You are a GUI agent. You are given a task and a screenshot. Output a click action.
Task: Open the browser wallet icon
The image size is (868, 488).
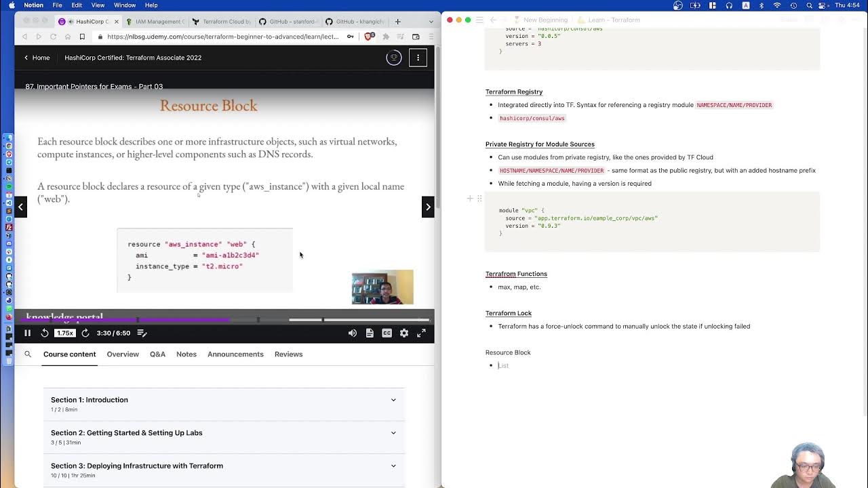(x=416, y=37)
